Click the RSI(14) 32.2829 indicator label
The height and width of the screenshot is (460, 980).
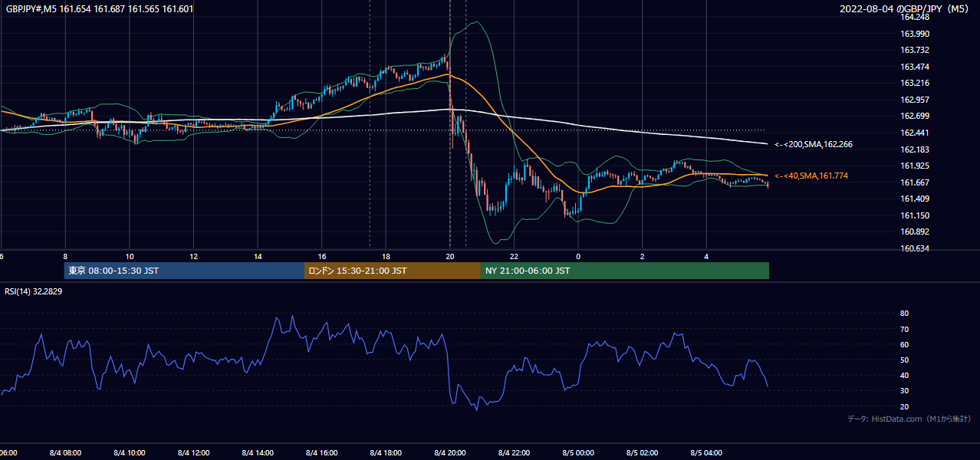(34, 291)
